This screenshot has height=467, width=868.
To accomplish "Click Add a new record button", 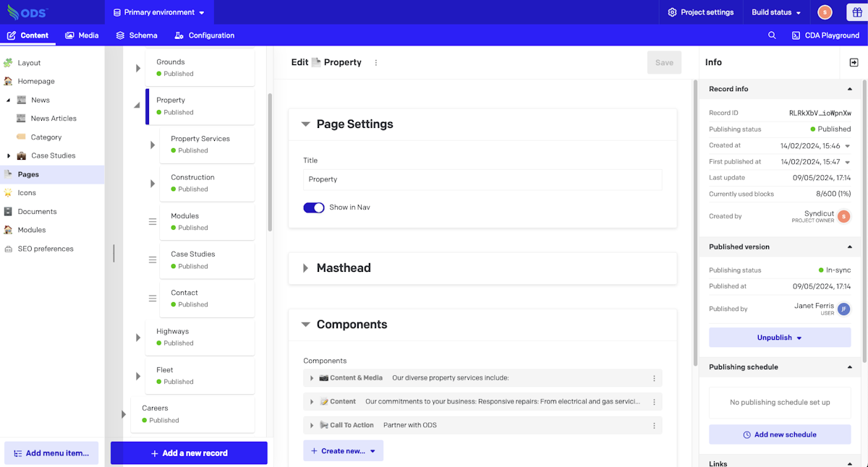I will click(x=189, y=453).
